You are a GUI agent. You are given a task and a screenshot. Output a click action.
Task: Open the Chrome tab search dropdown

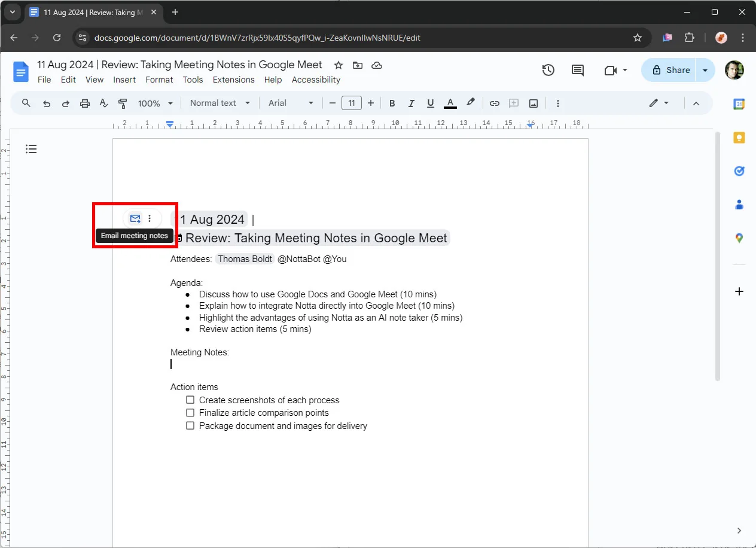pyautogui.click(x=13, y=12)
